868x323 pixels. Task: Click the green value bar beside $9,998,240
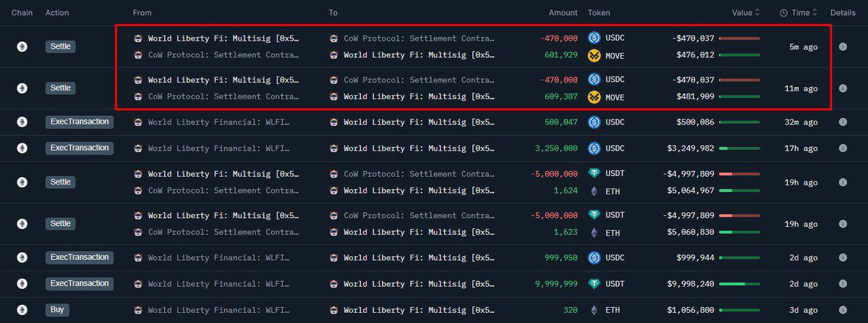(x=739, y=283)
